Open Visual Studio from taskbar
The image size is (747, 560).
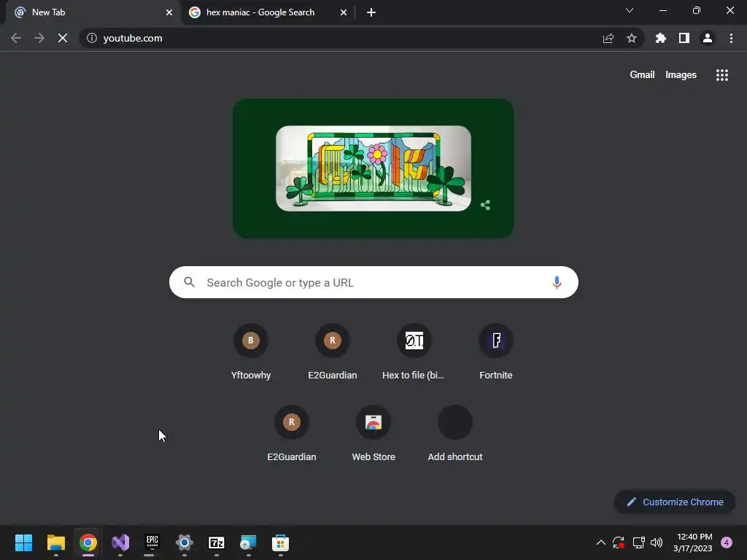click(x=120, y=542)
